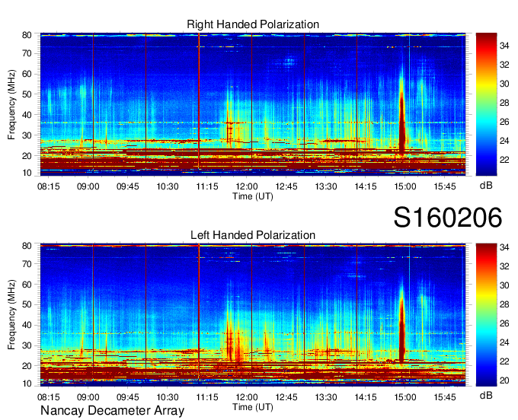The height and width of the screenshot is (420, 518).
Task: Click the 10:30 tick label of Right Handed plot
Action: pos(168,186)
